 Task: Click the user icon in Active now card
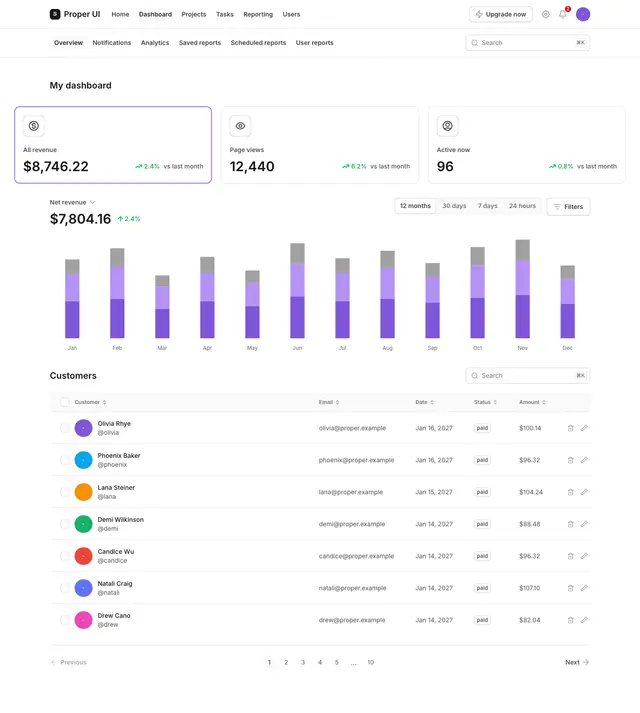448,126
